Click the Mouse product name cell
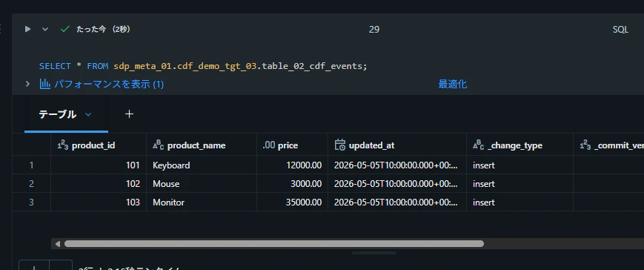Screen dimensions: 644x270 [x=202, y=184]
